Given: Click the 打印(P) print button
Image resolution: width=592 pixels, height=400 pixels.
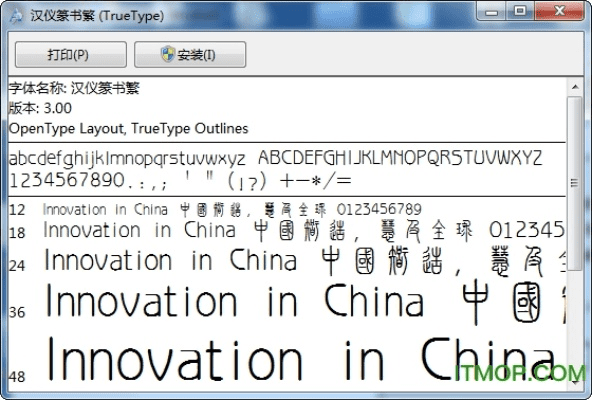Looking at the screenshot, I should [71, 55].
